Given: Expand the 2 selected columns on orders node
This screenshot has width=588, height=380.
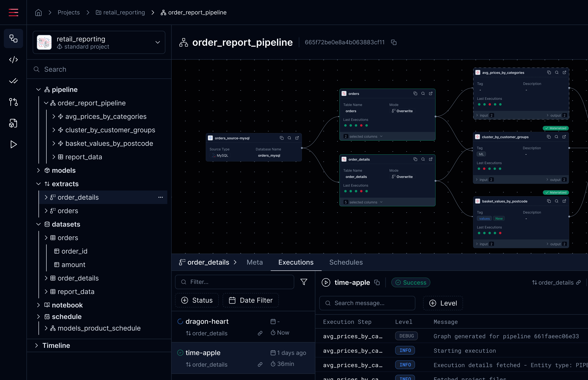Looking at the screenshot, I should 363,136.
